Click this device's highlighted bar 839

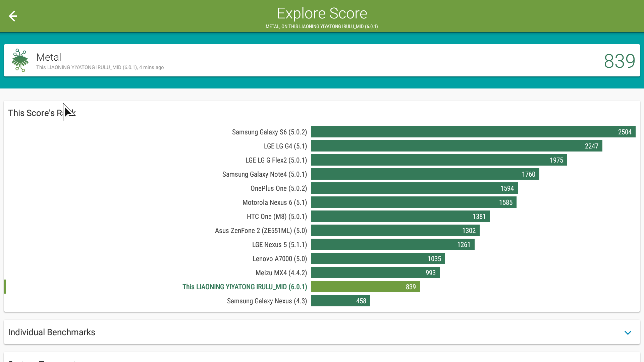point(366,287)
